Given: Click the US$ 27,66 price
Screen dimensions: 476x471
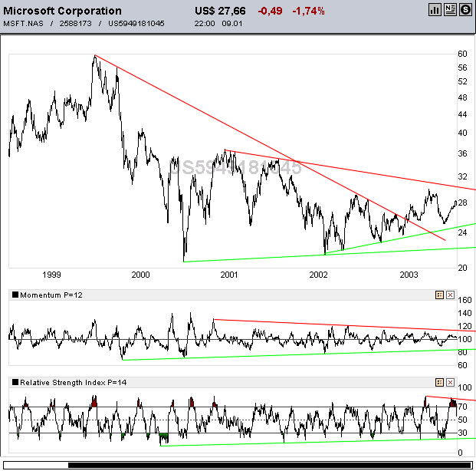Looking at the screenshot, I should 220,11.
